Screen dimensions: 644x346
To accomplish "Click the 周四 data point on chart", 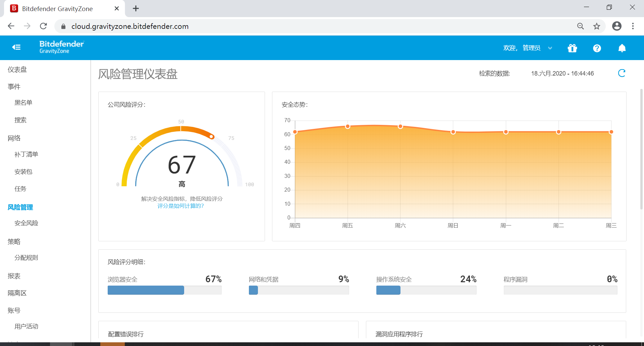I will [x=295, y=132].
